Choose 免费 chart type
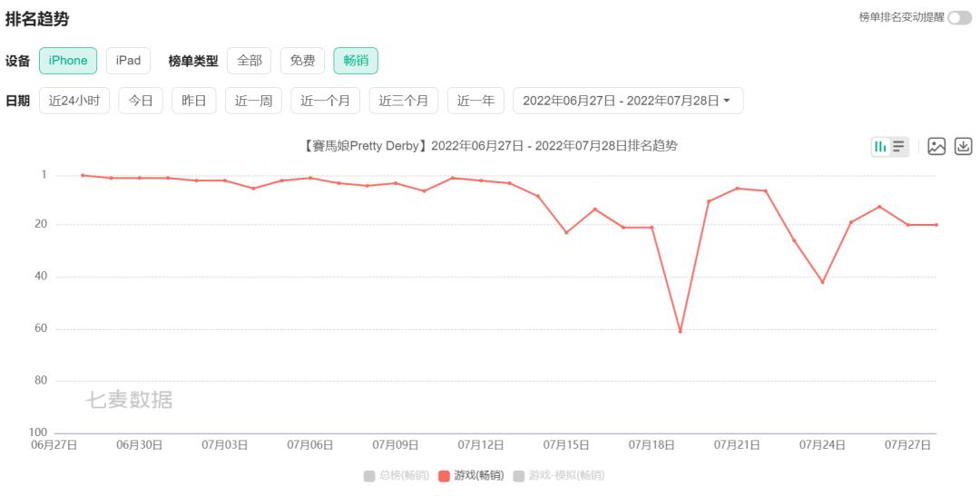Viewport: 980px width, 496px height. [302, 61]
